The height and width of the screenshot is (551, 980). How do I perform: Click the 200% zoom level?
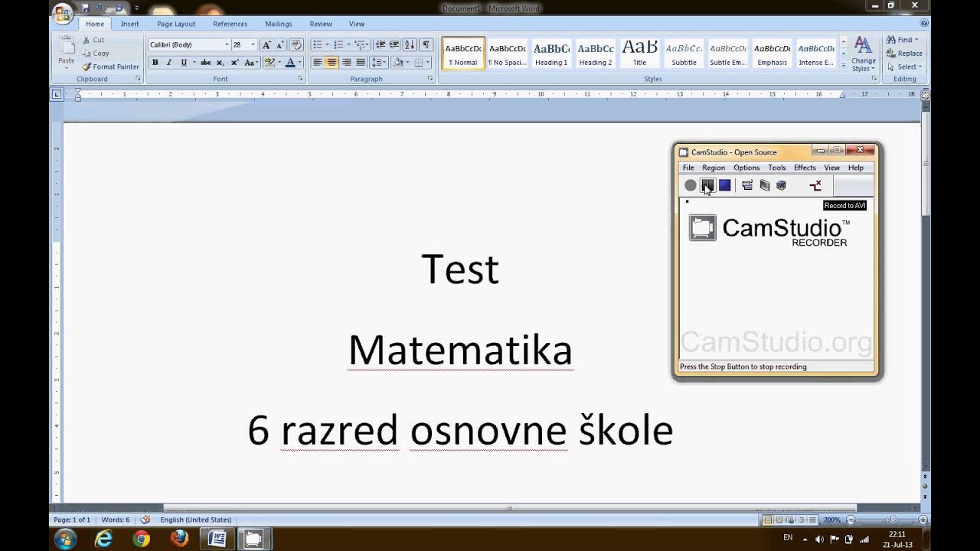click(831, 520)
